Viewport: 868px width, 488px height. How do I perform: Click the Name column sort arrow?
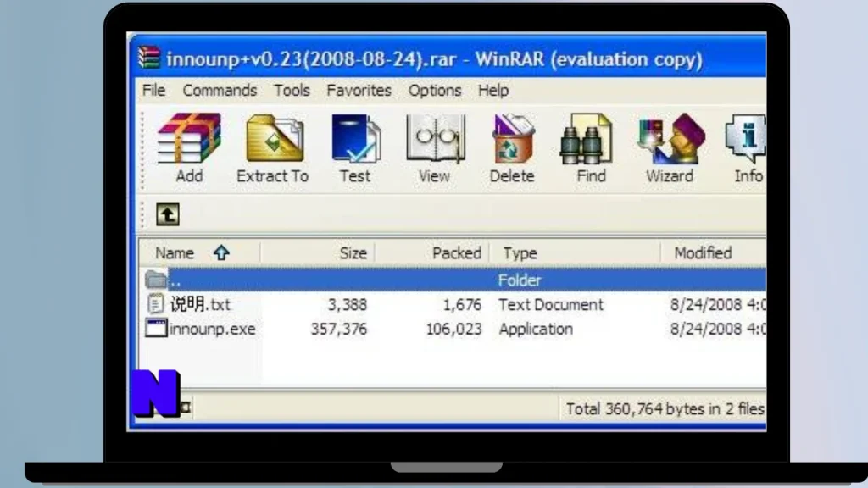click(x=221, y=252)
